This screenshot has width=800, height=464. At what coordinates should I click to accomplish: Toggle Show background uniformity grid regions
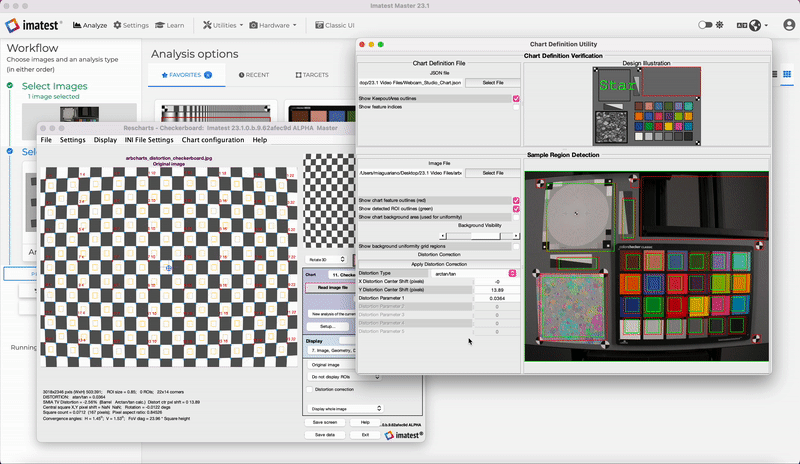(x=516, y=247)
